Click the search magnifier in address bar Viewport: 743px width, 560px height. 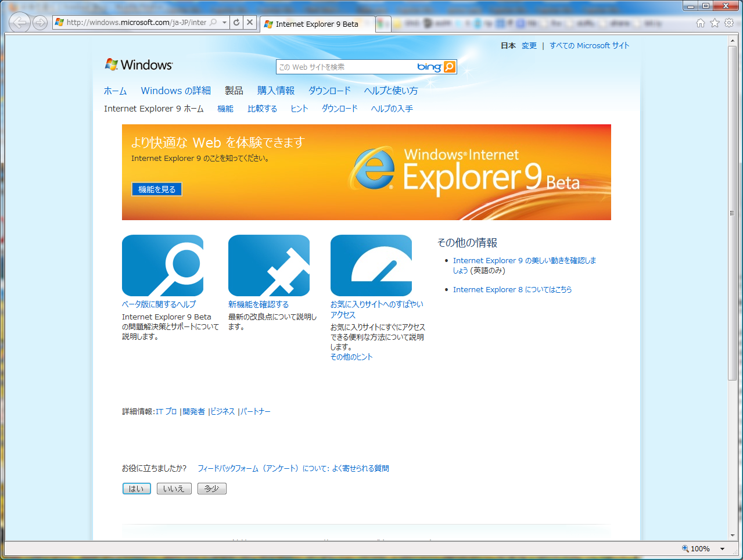pos(213,22)
